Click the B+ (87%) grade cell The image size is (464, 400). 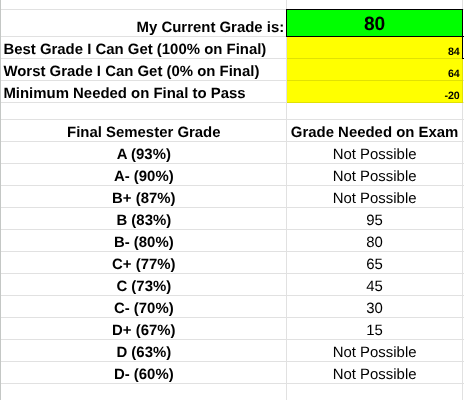point(143,197)
